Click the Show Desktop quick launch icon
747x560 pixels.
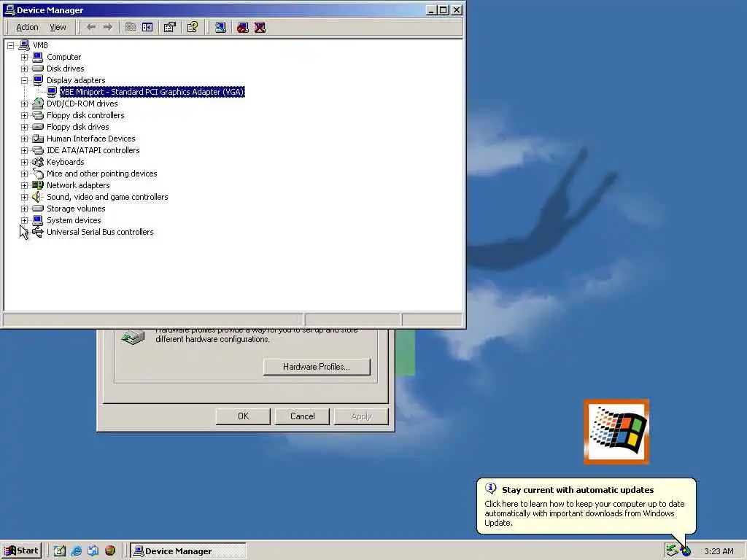(60, 551)
